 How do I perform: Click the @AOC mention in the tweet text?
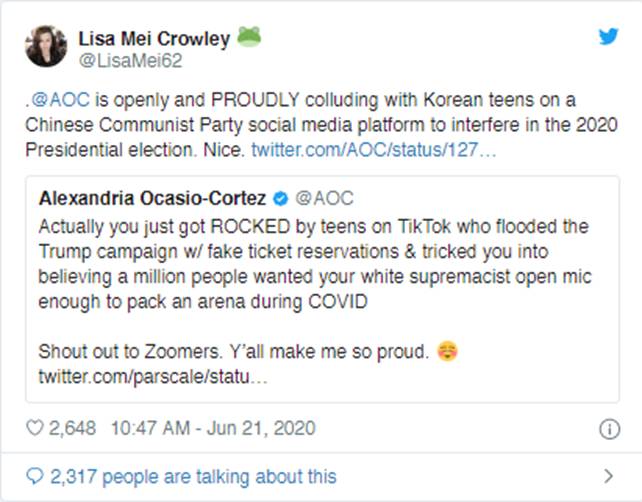tap(54, 103)
